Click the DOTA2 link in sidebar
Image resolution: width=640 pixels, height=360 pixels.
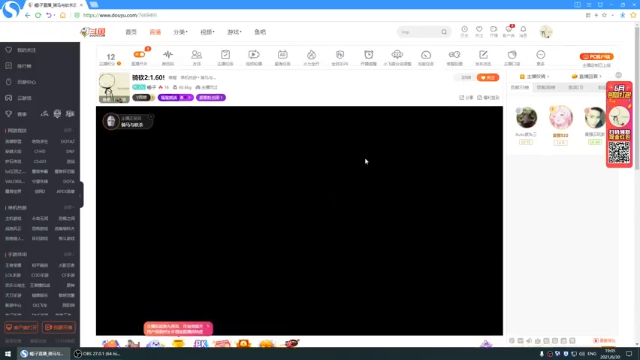68,141
